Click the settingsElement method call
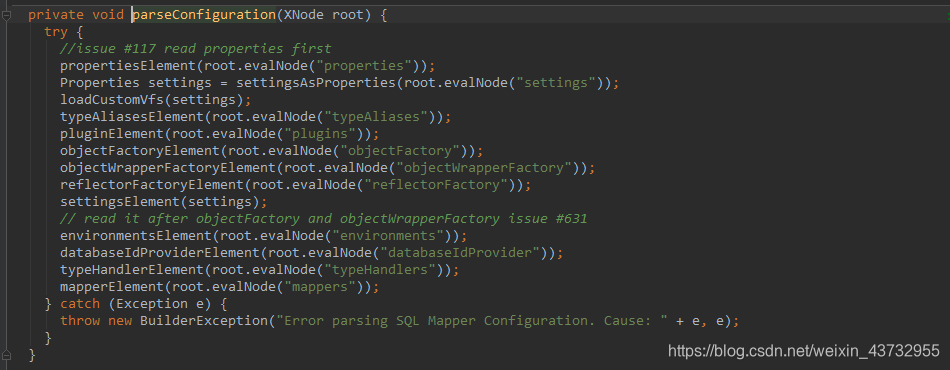This screenshot has width=950, height=370. pos(120,201)
